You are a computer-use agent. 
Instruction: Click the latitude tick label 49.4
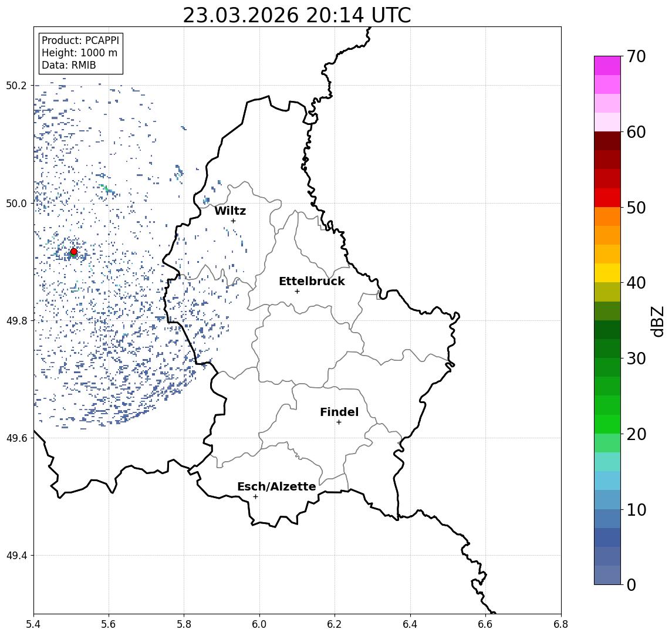point(16,556)
